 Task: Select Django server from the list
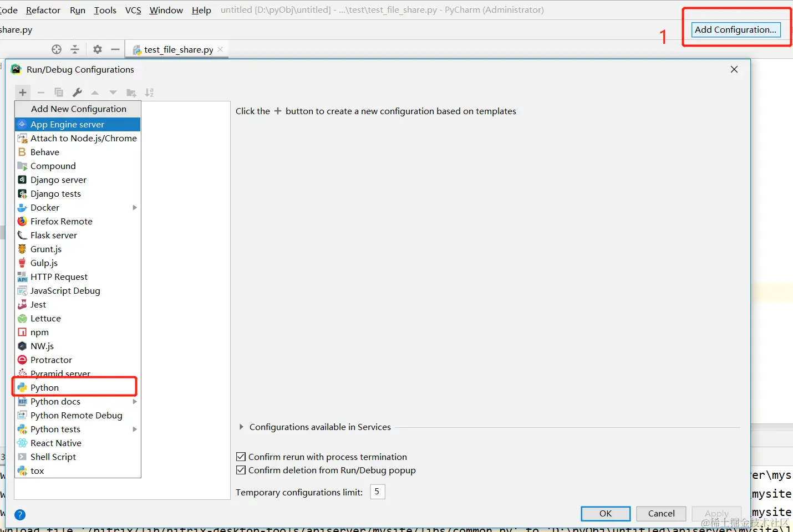click(x=78, y=180)
